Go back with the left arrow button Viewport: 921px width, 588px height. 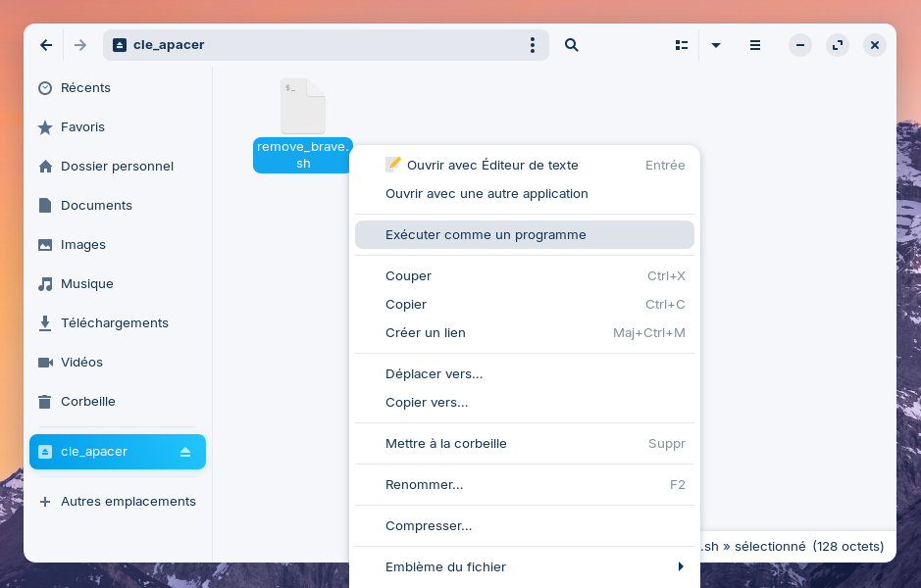click(x=46, y=45)
